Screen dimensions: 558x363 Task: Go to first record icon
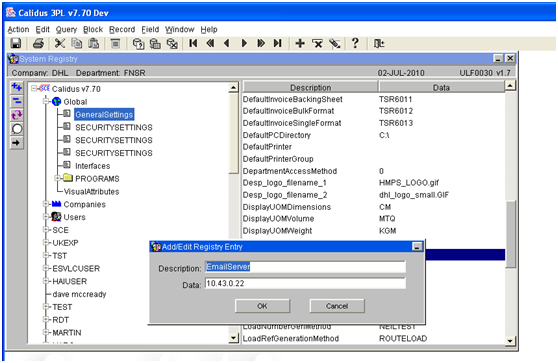pyautogui.click(x=193, y=43)
